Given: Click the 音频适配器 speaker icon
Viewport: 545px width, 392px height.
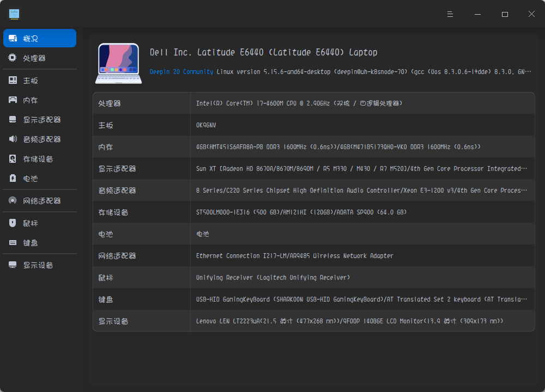Looking at the screenshot, I should point(13,139).
